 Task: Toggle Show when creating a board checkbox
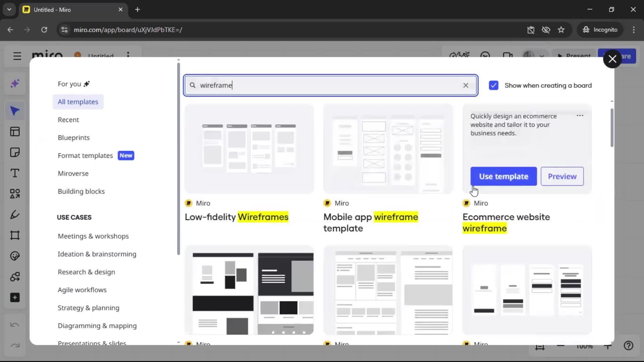click(493, 85)
